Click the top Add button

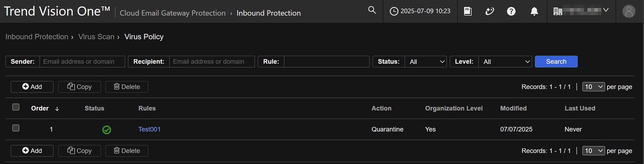tap(32, 87)
